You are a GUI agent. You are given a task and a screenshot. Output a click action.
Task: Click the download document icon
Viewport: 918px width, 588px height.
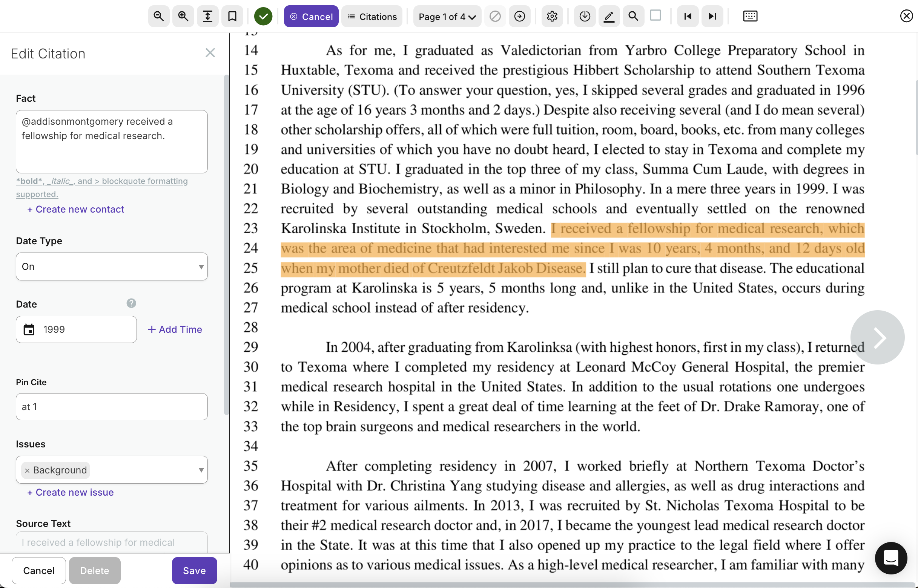tap(585, 17)
